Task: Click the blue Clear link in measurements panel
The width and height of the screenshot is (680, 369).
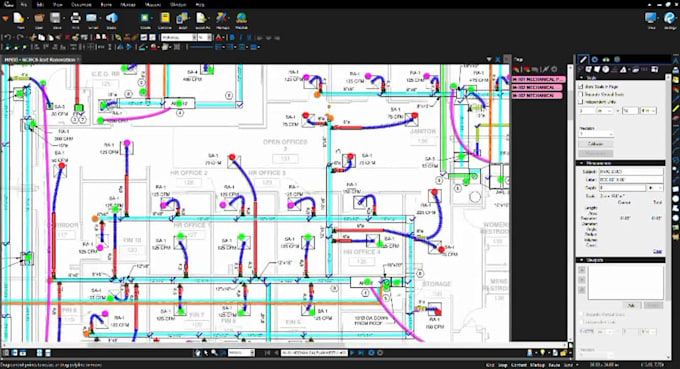Action: coord(657,251)
